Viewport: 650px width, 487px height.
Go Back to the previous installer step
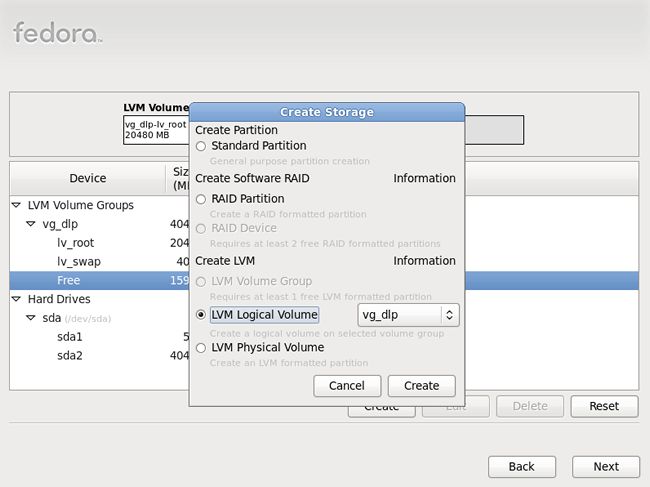522,467
